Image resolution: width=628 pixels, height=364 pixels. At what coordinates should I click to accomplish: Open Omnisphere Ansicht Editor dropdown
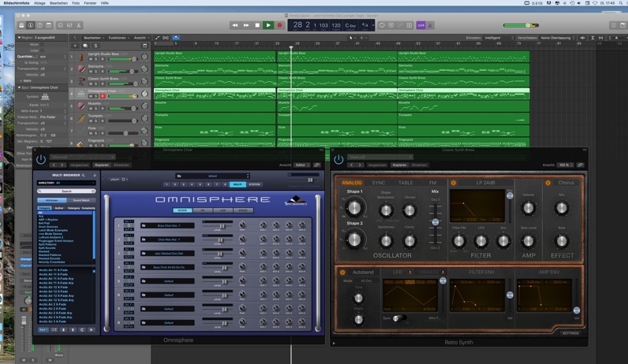coord(302,165)
